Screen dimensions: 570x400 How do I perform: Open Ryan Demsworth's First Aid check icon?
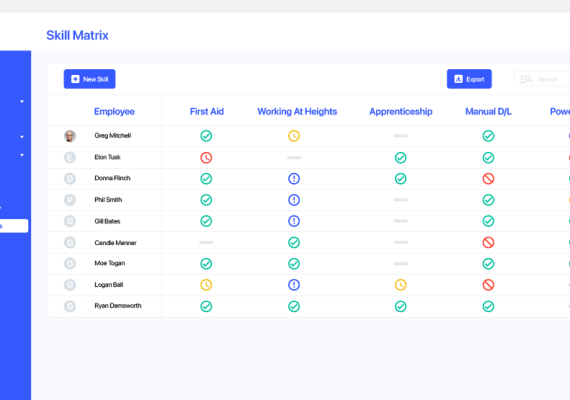(x=206, y=306)
